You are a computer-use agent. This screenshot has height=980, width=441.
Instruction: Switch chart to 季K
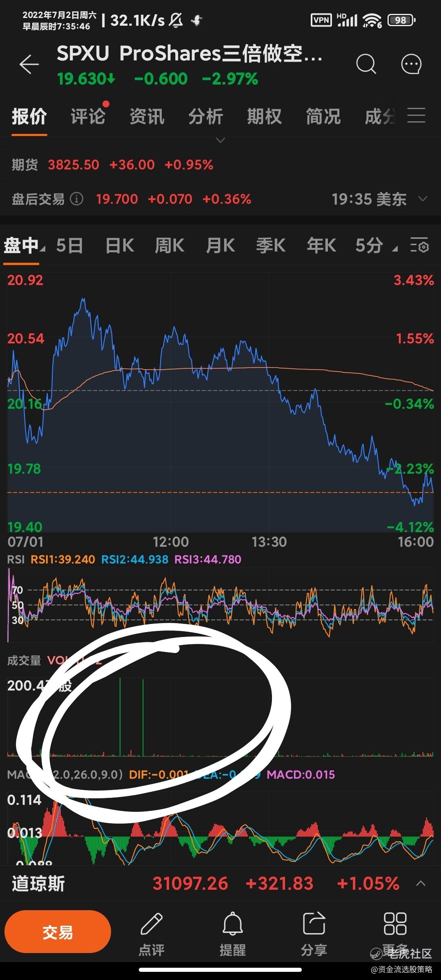tap(271, 245)
